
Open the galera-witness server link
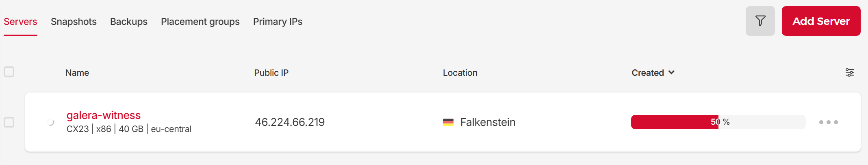(x=104, y=115)
